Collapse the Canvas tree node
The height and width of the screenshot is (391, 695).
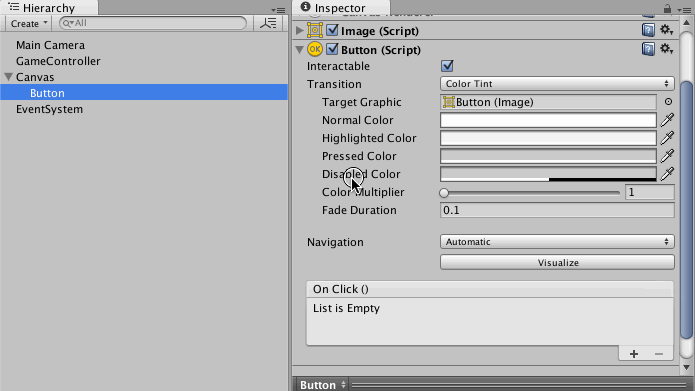8,77
